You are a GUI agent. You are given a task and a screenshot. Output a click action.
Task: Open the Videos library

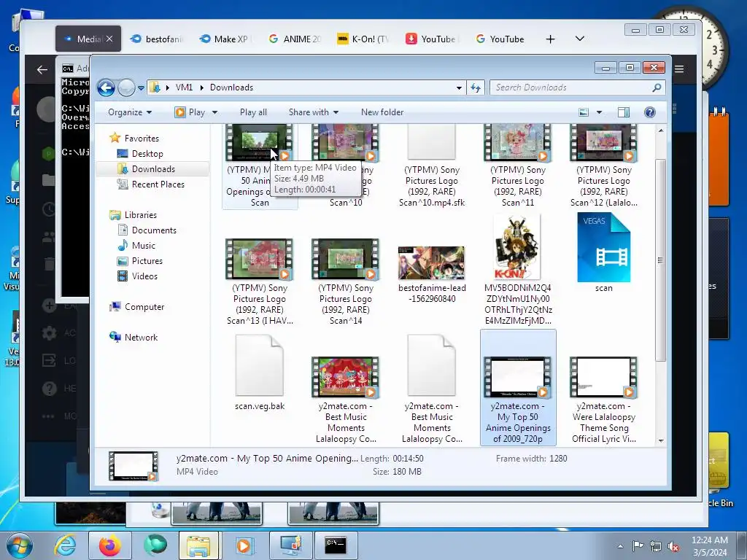pyautogui.click(x=144, y=276)
